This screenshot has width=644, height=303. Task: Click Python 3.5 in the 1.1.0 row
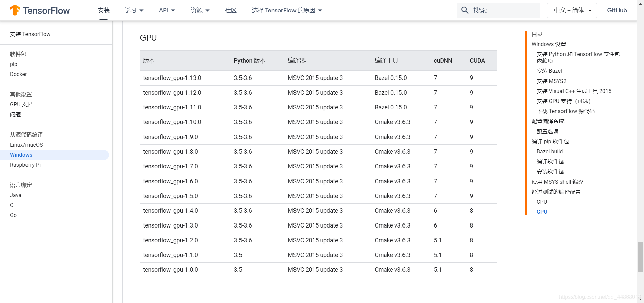click(x=238, y=255)
